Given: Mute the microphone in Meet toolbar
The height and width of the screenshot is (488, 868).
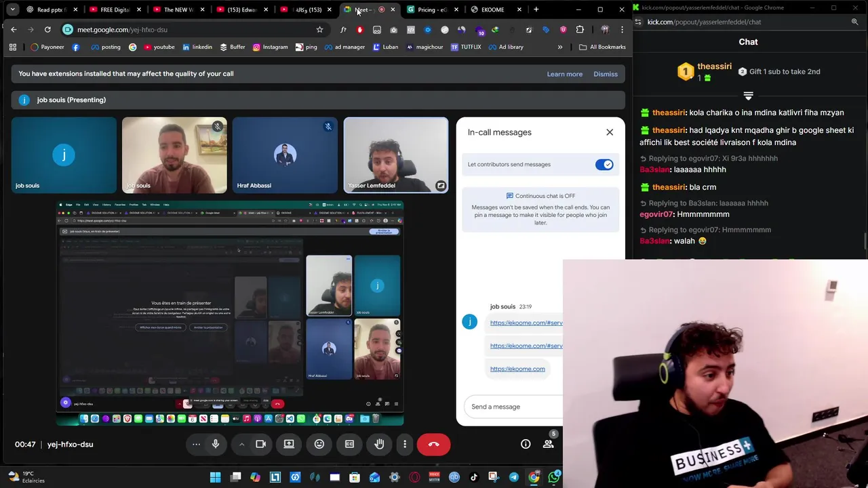Looking at the screenshot, I should click(216, 444).
